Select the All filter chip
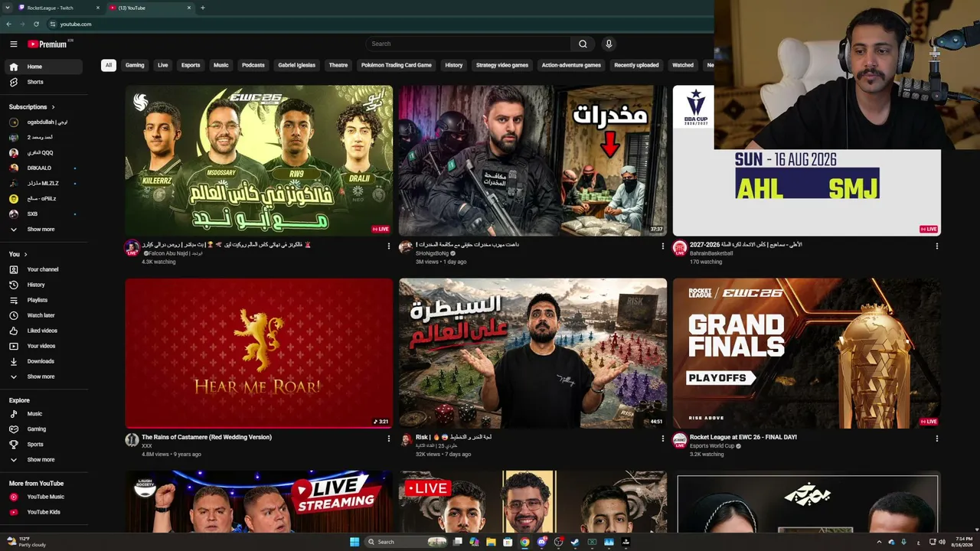 [109, 65]
